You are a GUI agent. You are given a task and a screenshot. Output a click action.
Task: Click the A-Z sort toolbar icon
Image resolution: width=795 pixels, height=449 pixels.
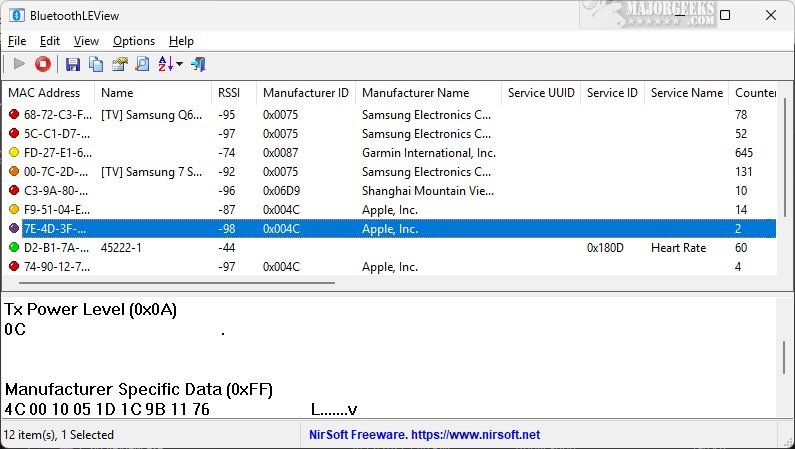[x=165, y=64]
